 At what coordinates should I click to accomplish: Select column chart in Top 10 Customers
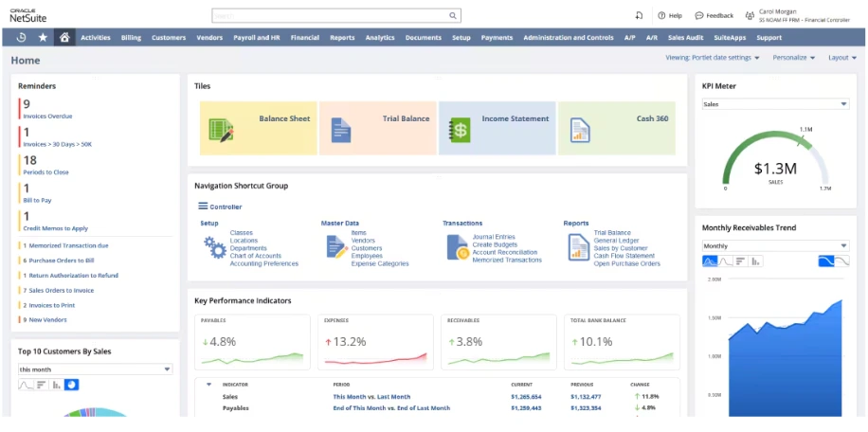57,385
